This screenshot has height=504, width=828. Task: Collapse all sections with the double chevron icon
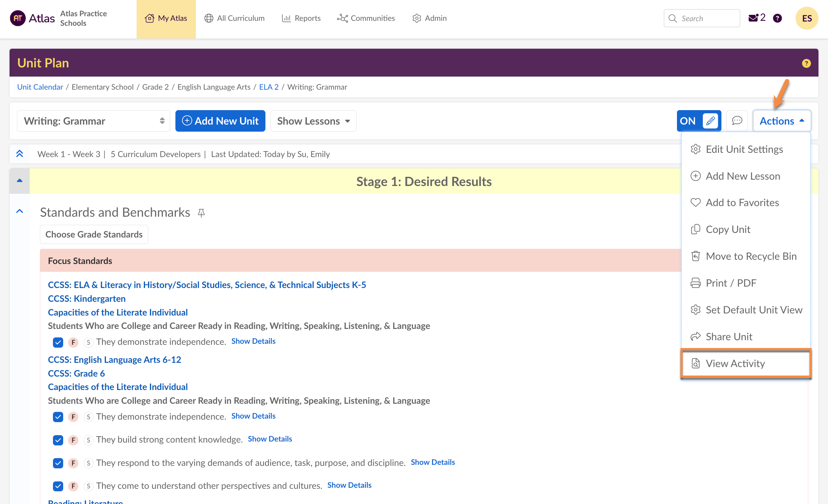tap(20, 154)
